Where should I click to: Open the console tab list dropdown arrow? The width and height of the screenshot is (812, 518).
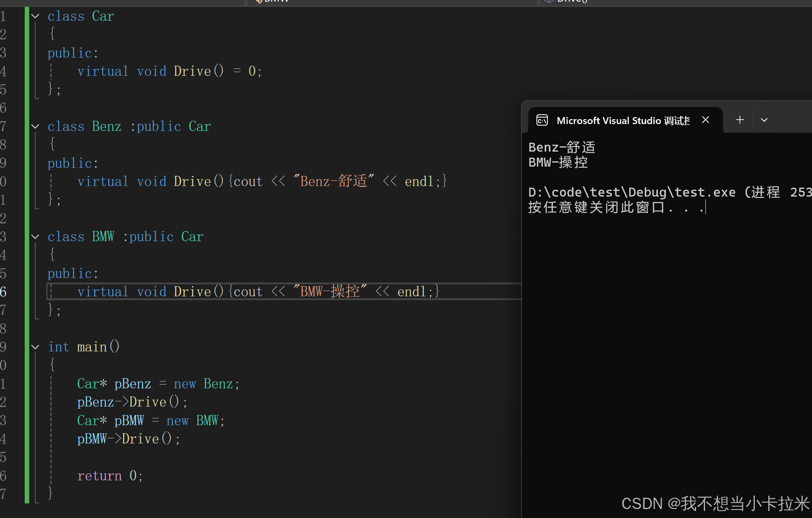tap(764, 120)
